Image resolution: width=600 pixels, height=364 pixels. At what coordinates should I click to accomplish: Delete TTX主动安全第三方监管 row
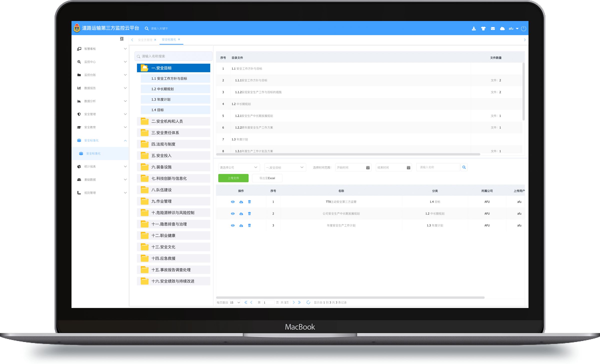coord(249,202)
